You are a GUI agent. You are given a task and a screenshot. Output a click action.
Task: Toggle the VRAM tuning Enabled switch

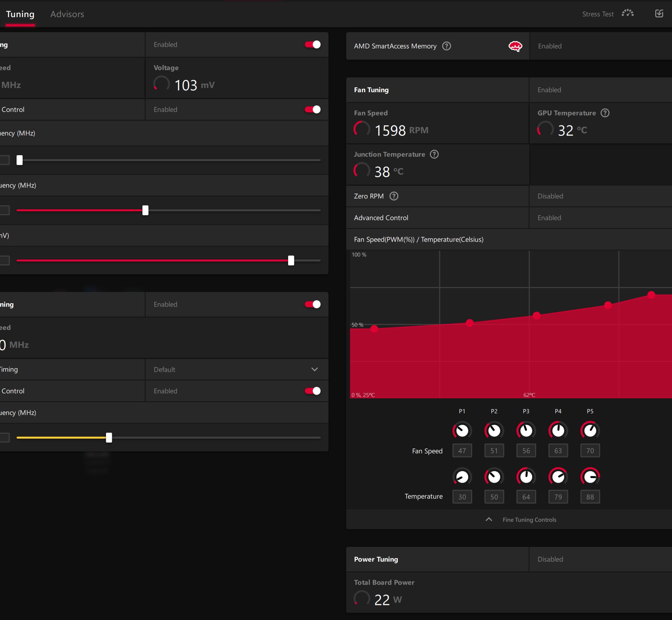click(x=312, y=304)
